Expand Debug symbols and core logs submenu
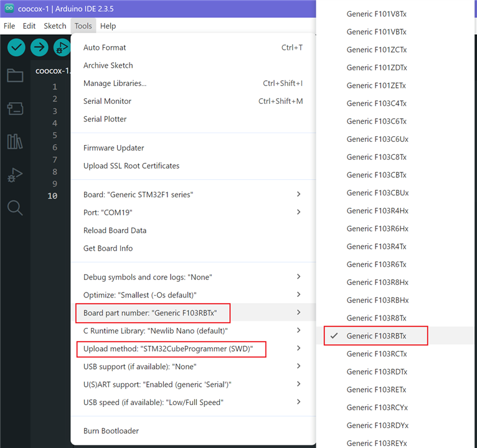 pyautogui.click(x=193, y=277)
